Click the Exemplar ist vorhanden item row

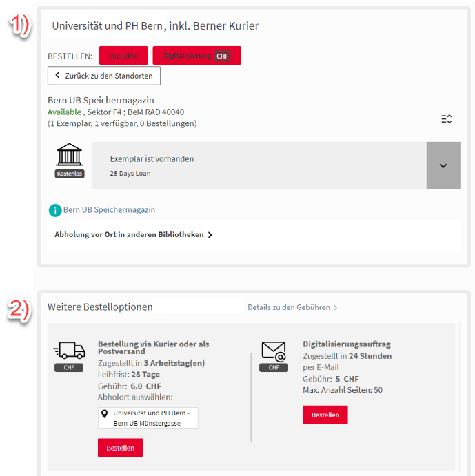coord(259,165)
